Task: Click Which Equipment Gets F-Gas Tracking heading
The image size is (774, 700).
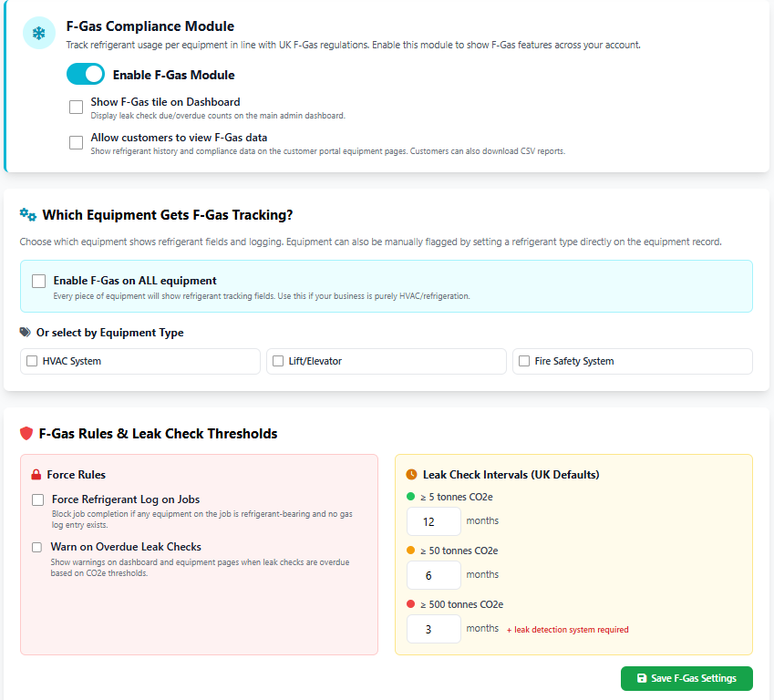Action: tap(168, 215)
